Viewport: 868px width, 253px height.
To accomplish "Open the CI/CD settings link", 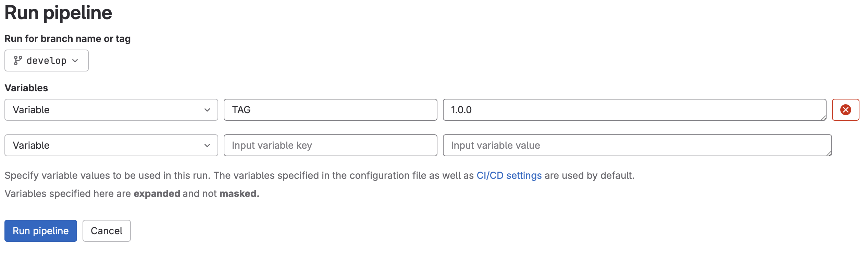I will click(x=509, y=175).
